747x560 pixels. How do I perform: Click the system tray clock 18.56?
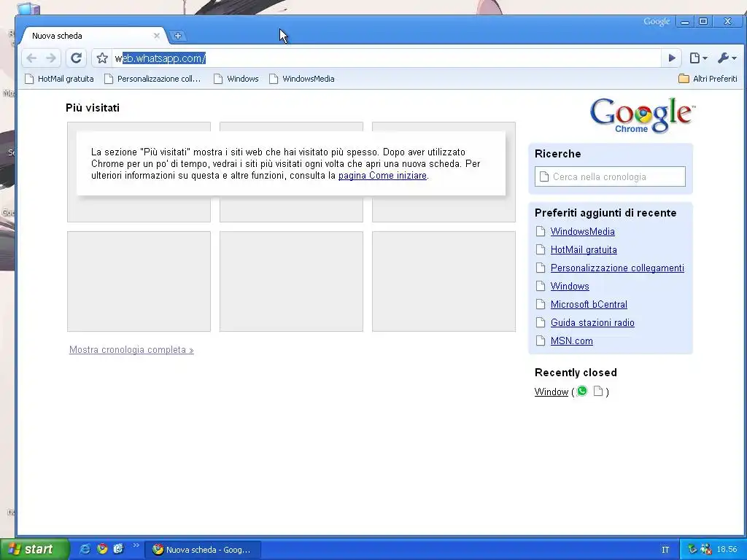coord(727,550)
